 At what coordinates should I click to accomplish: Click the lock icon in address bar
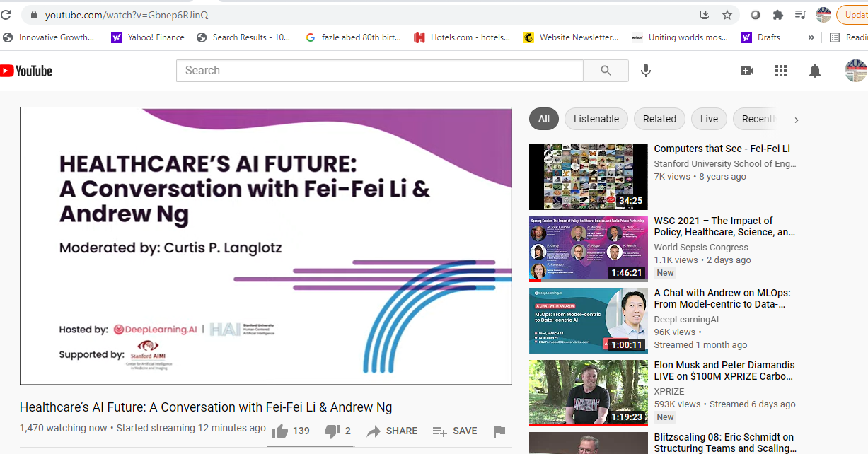tap(33, 15)
